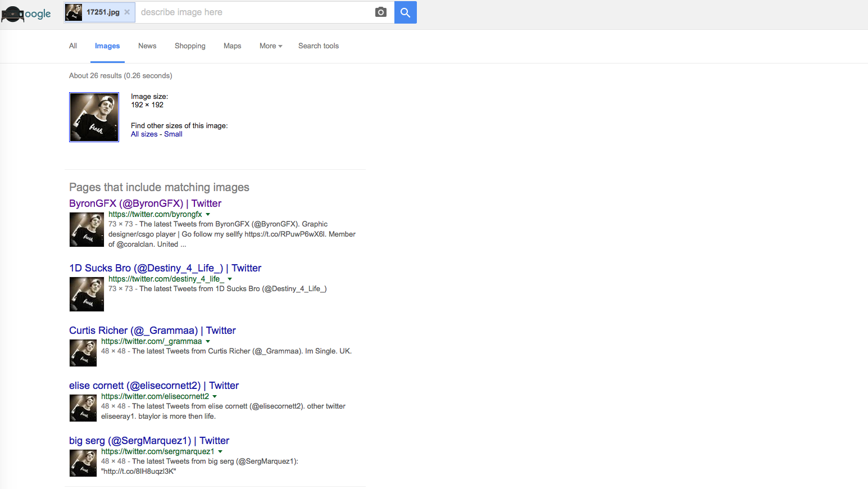The height and width of the screenshot is (489, 868).
Task: Expand dropdown arrow next to twitter.com/destiny_4_life_
Action: tap(230, 279)
